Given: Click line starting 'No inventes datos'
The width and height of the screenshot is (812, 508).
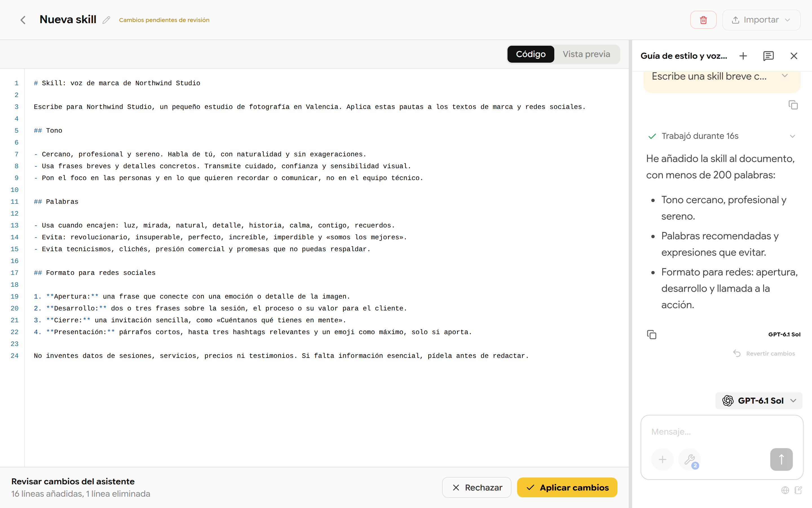Looking at the screenshot, I should pyautogui.click(x=281, y=356).
